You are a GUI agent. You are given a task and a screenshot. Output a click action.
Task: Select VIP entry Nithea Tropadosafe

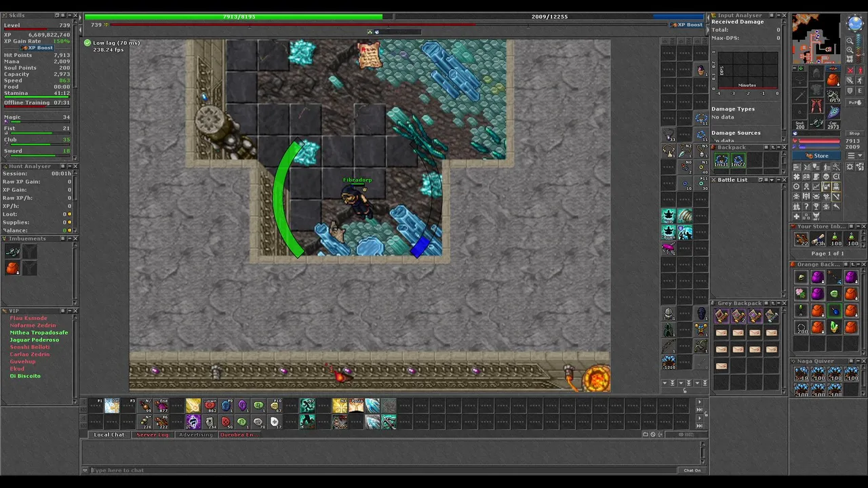click(x=39, y=332)
